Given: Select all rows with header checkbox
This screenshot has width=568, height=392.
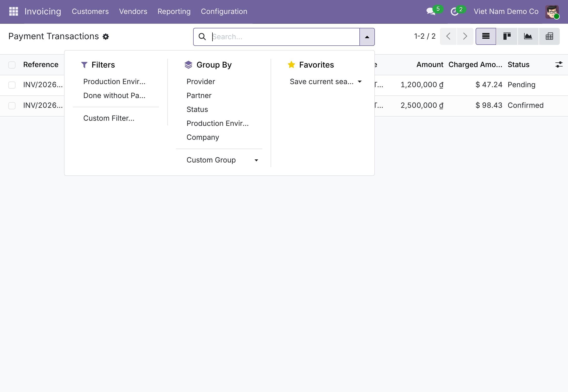Looking at the screenshot, I should [x=12, y=65].
